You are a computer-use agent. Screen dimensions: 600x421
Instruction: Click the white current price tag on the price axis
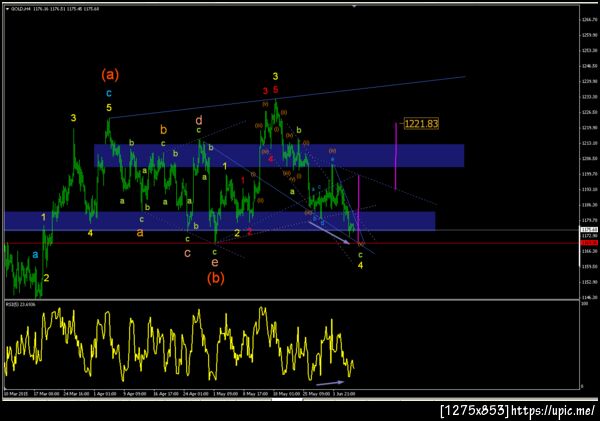[x=589, y=230]
